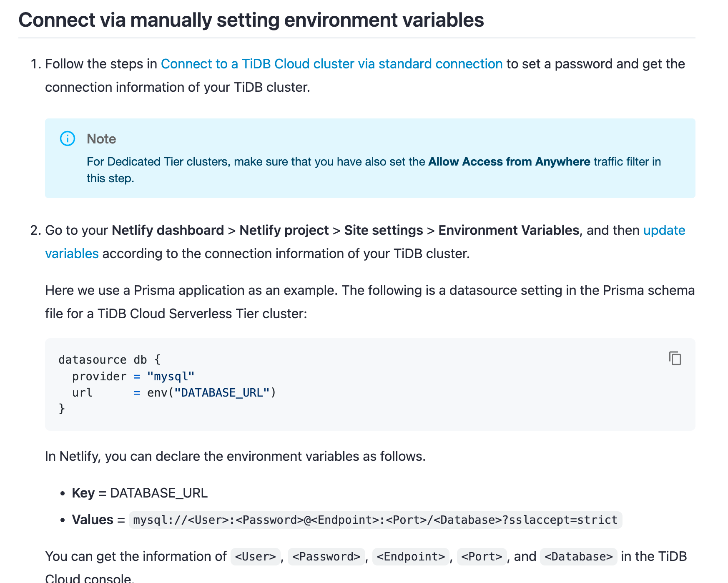Click the "Connect via manually setting environment variables" heading
This screenshot has height=583, width=728.
pos(251,20)
